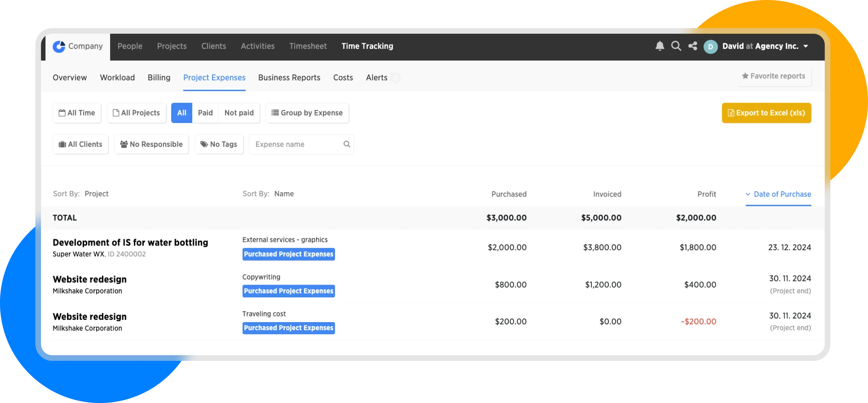The image size is (868, 403).
Task: Open the All Time date dropdown
Action: pos(77,113)
